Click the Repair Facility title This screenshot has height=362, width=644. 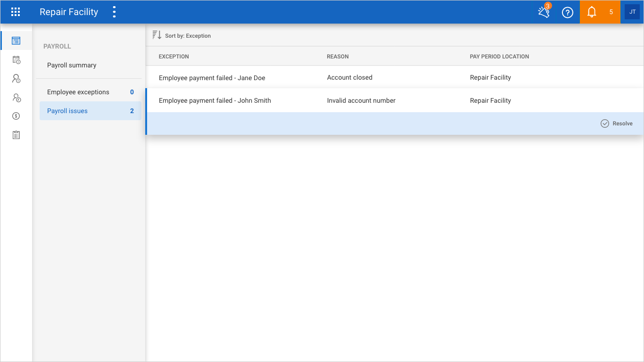coord(69,12)
